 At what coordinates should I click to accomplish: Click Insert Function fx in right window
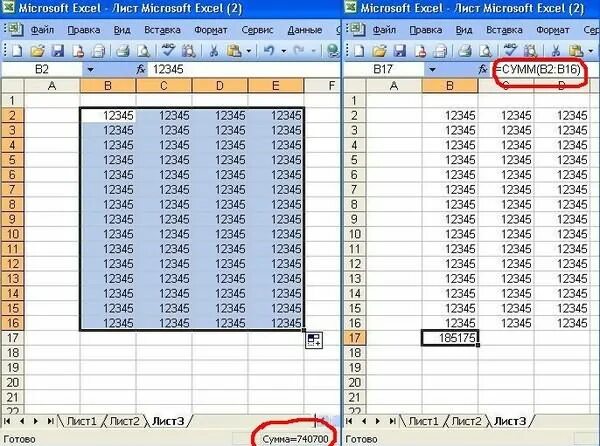pyautogui.click(x=483, y=69)
